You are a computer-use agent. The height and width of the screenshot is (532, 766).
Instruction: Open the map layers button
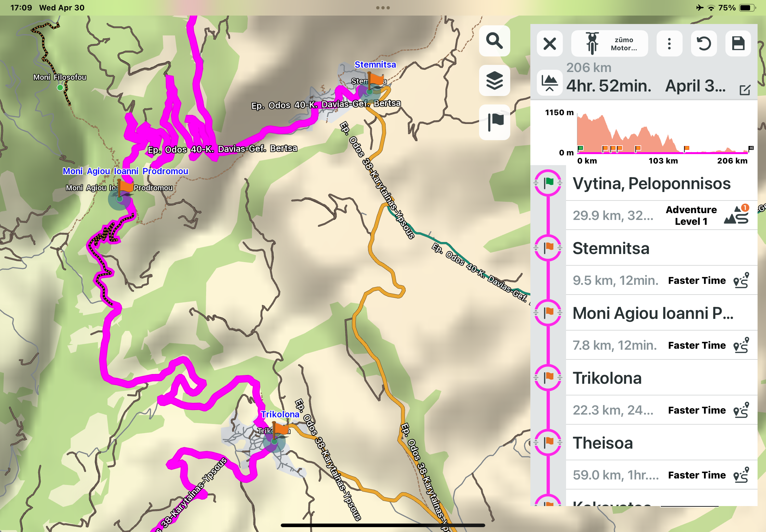494,81
